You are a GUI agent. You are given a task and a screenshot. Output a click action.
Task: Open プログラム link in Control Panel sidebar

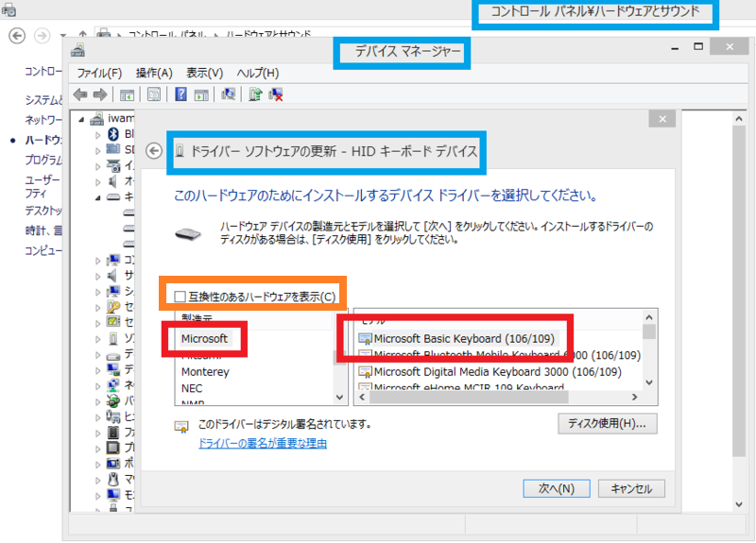(43, 160)
